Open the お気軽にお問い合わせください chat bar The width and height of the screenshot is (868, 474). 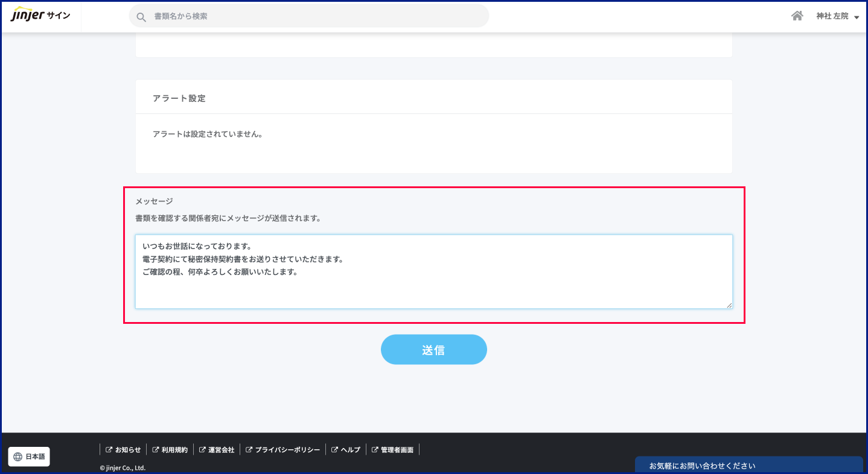click(748, 466)
